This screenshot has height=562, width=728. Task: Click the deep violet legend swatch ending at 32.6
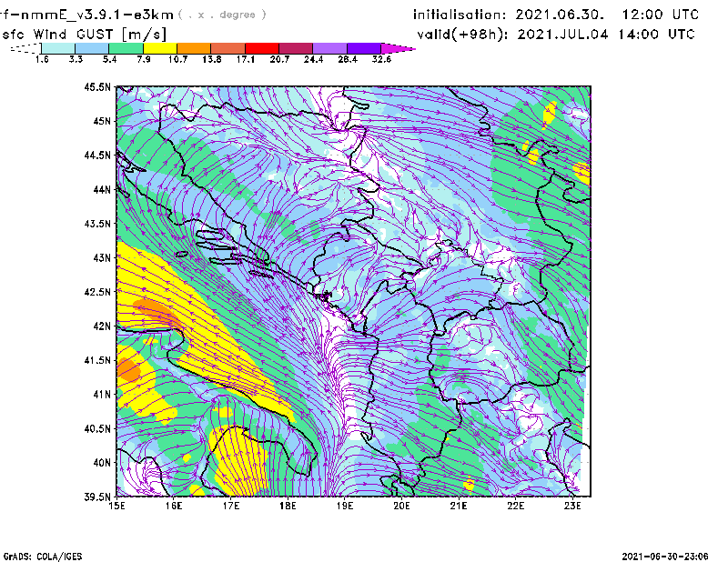tap(363, 48)
